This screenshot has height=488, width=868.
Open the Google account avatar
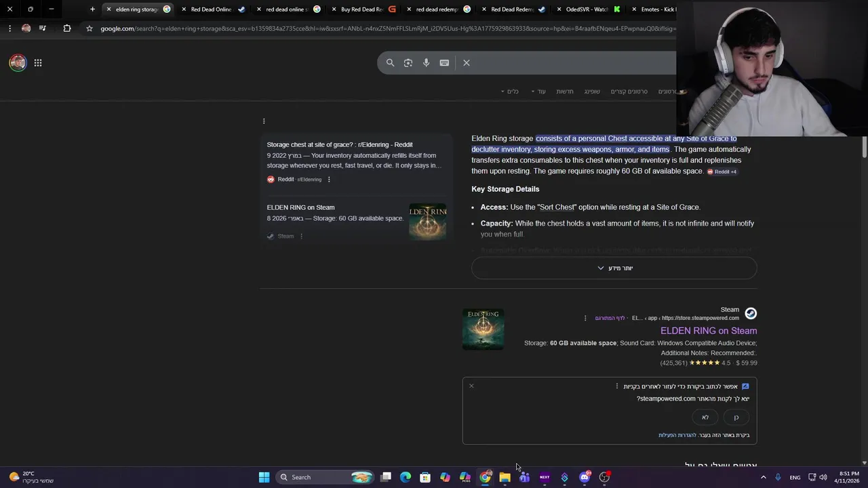pos(18,63)
